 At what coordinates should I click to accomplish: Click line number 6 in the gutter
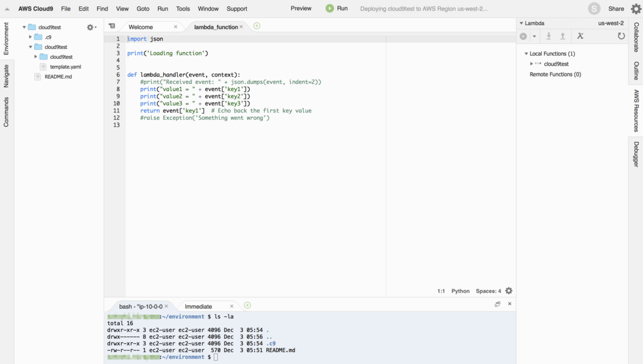(x=117, y=75)
